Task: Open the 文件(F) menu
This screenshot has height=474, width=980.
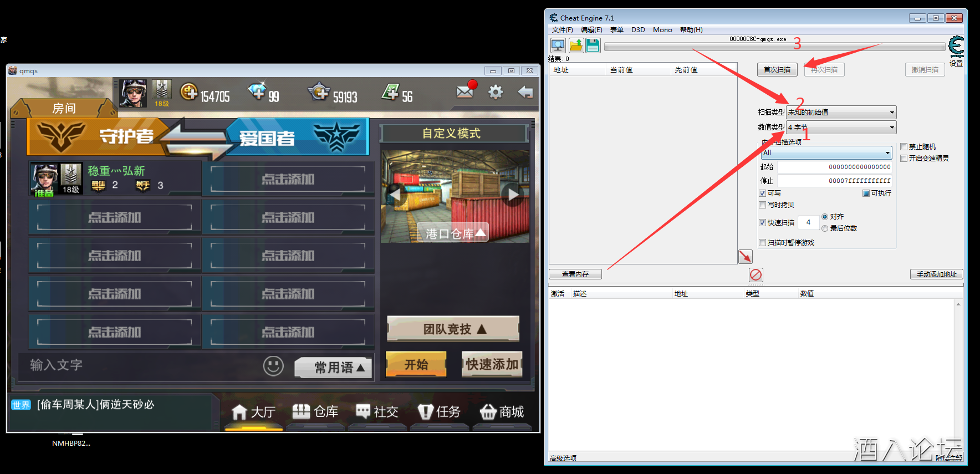Action: click(x=562, y=30)
